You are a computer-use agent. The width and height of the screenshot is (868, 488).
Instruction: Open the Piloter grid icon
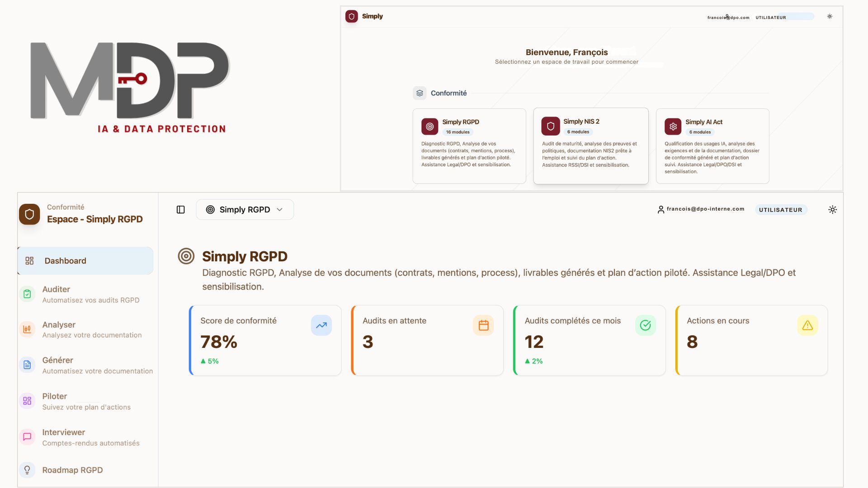coord(27,401)
